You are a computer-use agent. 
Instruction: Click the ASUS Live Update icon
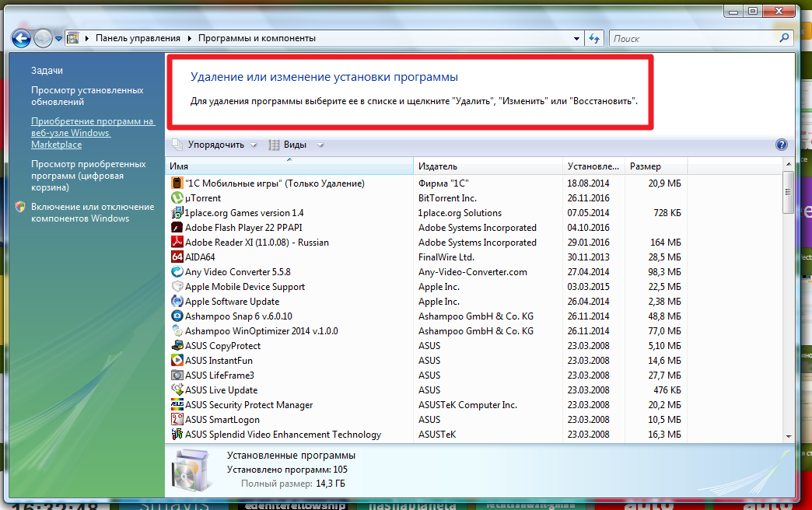click(177, 389)
